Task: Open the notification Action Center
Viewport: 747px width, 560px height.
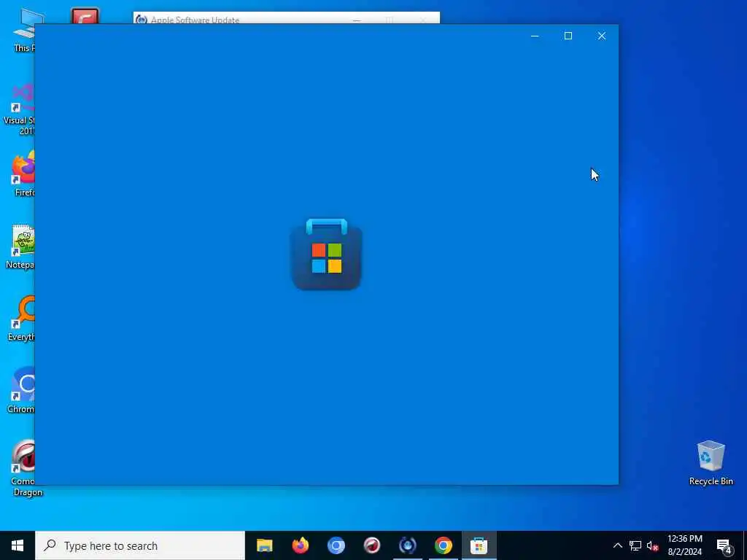Action: click(x=724, y=545)
